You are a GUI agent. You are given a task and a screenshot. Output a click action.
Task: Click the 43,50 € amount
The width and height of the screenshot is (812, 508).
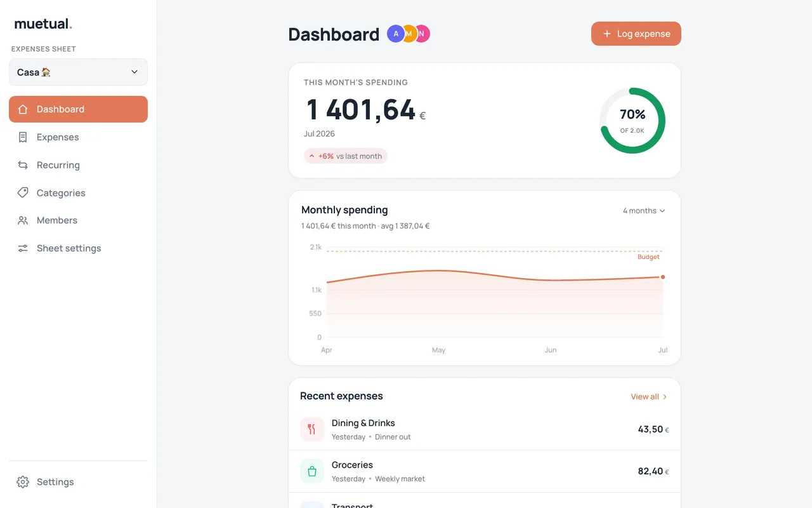pos(653,429)
